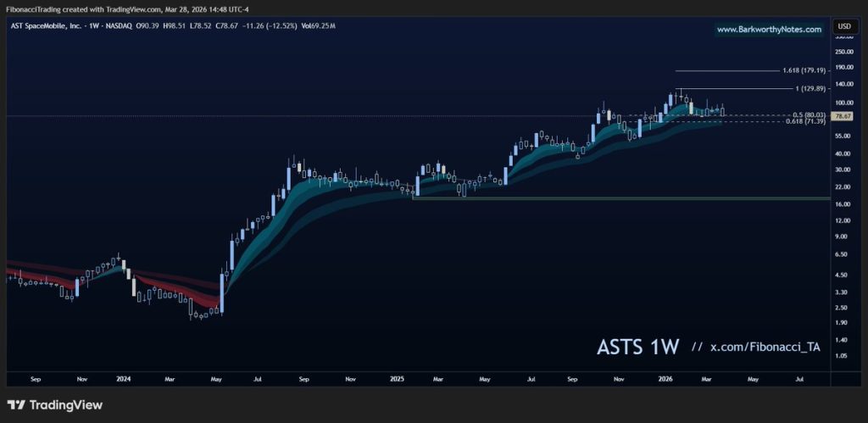Screen dimensions: 868x423
Task: Open the USD currency selector
Action: click(x=844, y=26)
